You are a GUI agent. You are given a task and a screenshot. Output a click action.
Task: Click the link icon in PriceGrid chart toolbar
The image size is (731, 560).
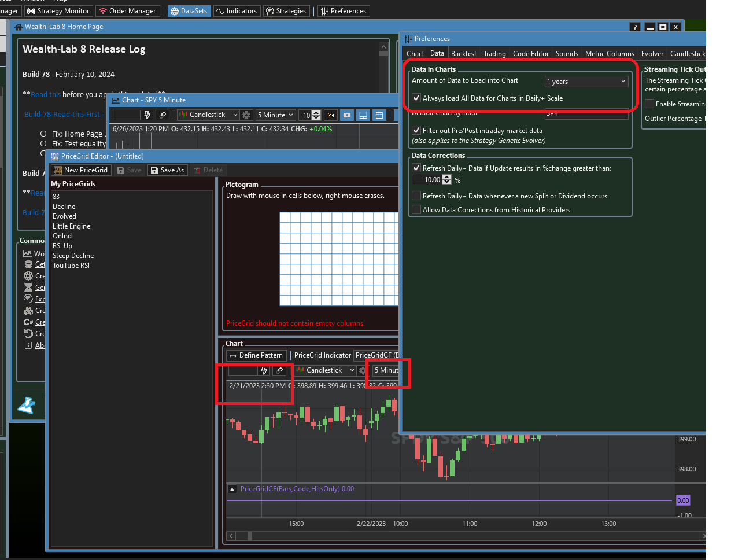280,370
